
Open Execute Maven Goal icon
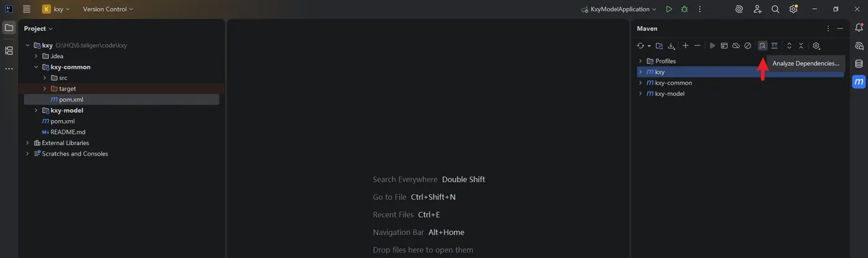[x=724, y=46]
